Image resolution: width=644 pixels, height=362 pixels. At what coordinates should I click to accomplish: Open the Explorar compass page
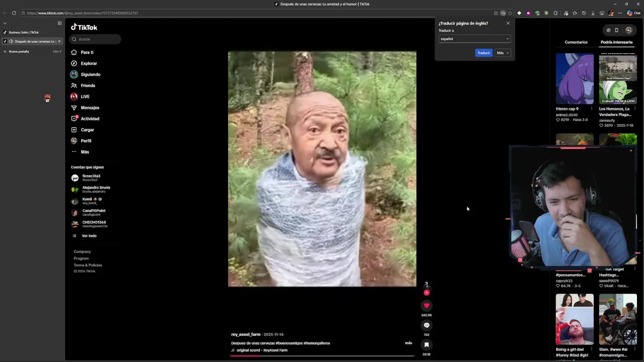point(84,63)
